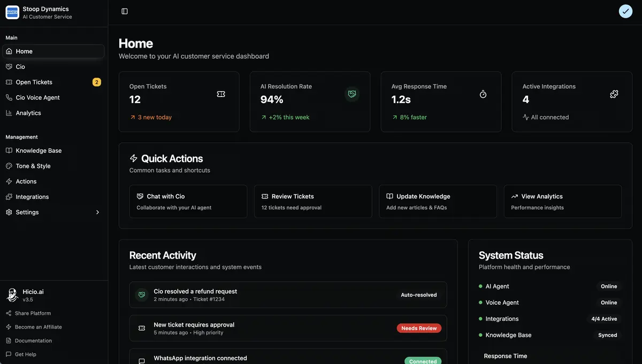Click the 'Response Time' label in System Status
Screen dimensions: 642x364
tap(506, 356)
